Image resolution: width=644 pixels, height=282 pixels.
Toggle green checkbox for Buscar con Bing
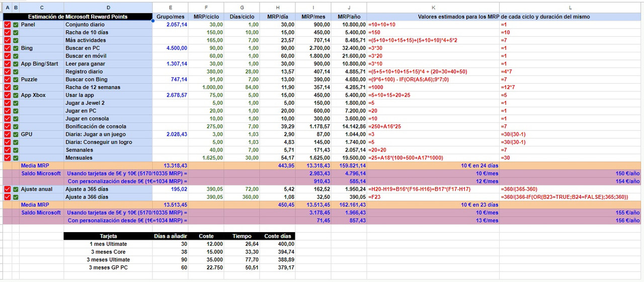16,80
